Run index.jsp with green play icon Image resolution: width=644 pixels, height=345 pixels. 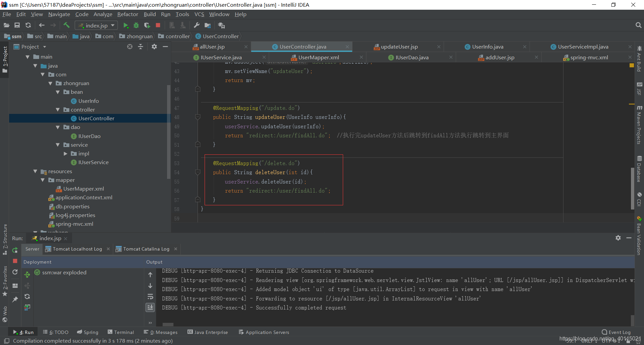[x=126, y=25]
